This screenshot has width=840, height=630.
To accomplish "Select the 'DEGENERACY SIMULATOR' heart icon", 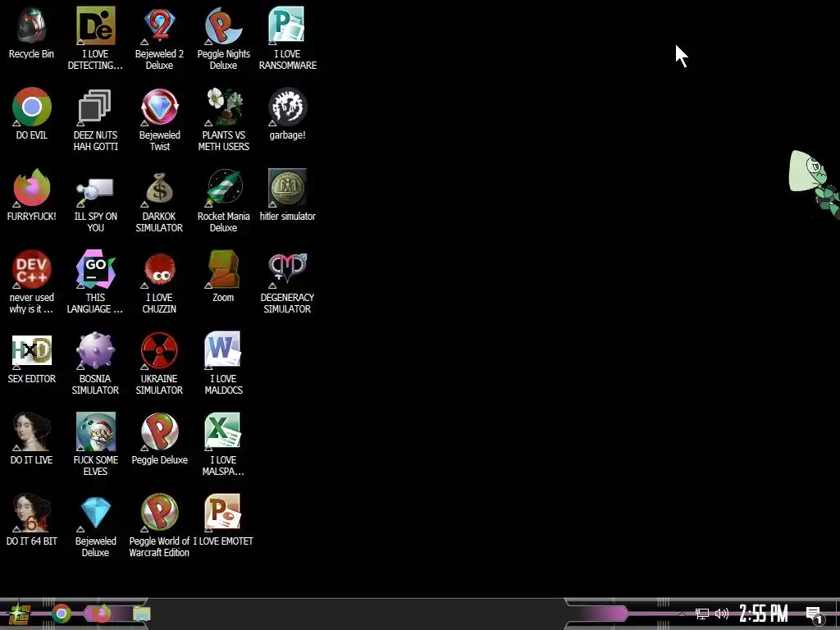I will point(287,269).
